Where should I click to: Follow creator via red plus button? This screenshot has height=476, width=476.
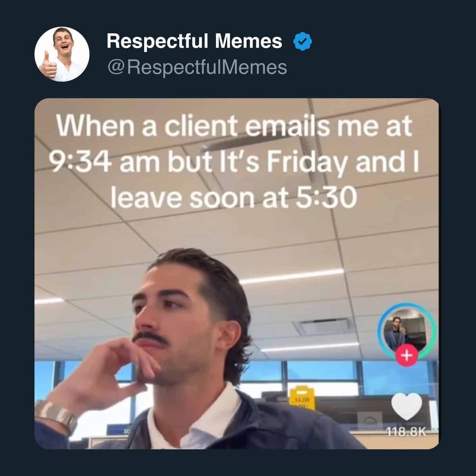point(407,355)
